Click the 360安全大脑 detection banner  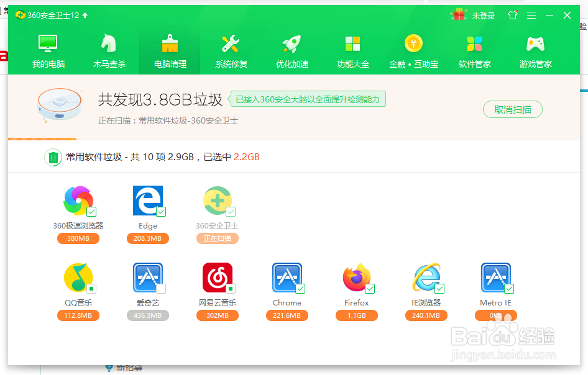click(x=308, y=99)
